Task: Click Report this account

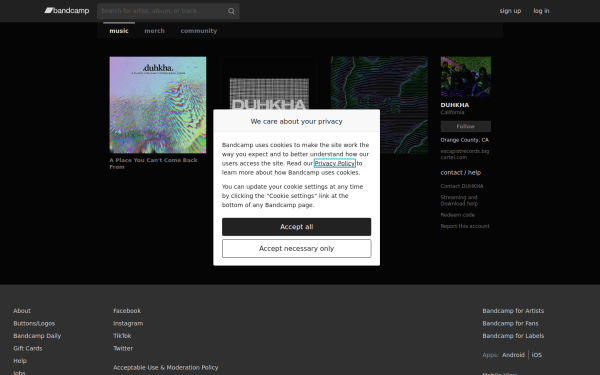Action: click(465, 226)
